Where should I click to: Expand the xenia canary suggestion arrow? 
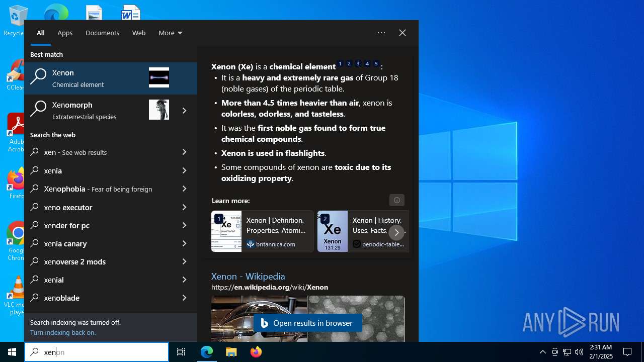point(184,243)
